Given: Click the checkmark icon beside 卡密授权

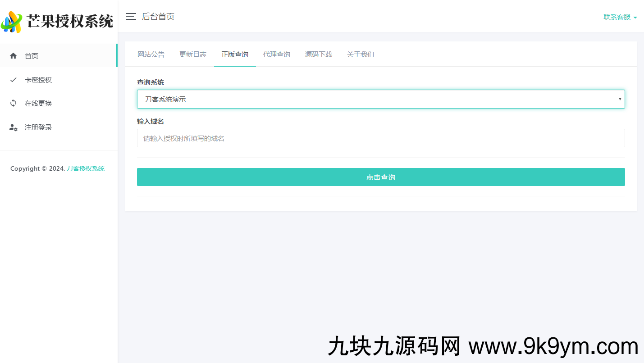Looking at the screenshot, I should coord(14,80).
